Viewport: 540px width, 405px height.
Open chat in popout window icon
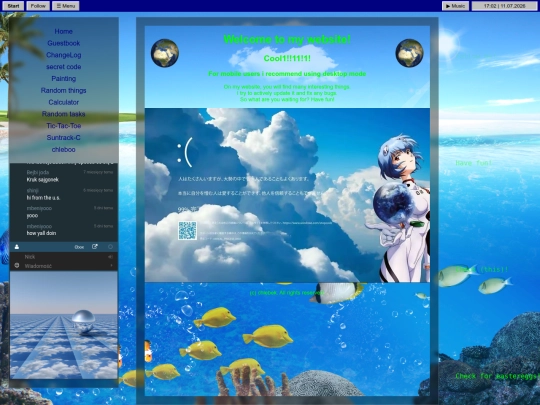[x=95, y=247]
